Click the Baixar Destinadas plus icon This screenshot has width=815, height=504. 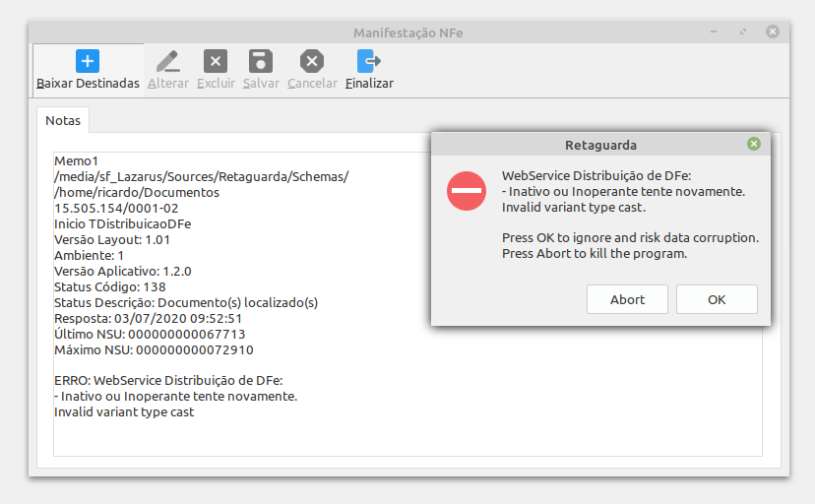coord(88,61)
